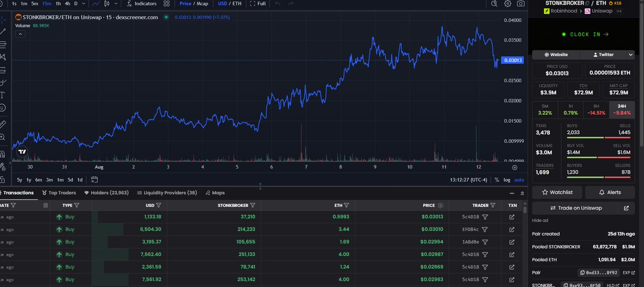Open chart settings gear
The height and width of the screenshot is (287, 644).
point(508,4)
